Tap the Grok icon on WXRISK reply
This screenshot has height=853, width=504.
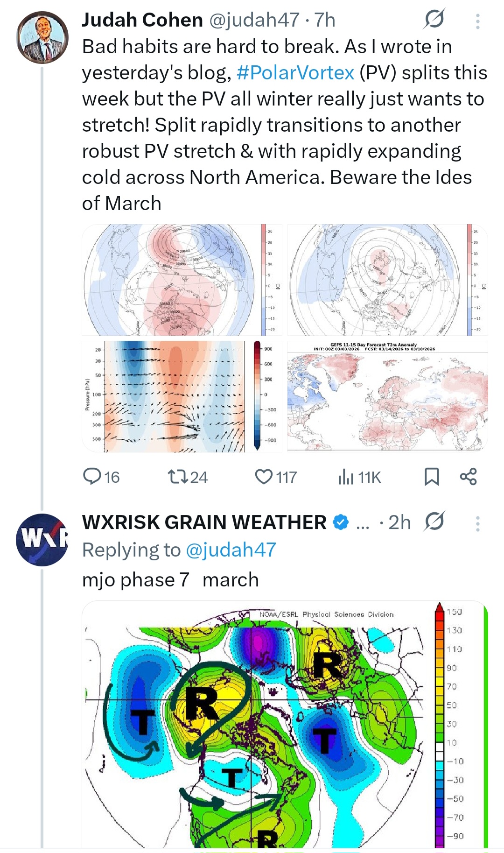pos(434,522)
